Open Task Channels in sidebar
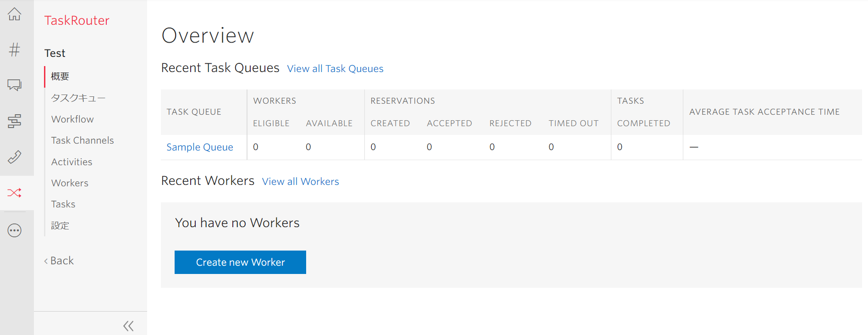Image resolution: width=868 pixels, height=335 pixels. [x=82, y=140]
